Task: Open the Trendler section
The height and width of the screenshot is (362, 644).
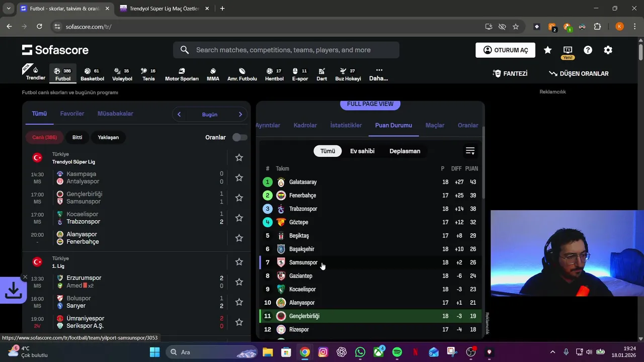Action: (x=36, y=73)
